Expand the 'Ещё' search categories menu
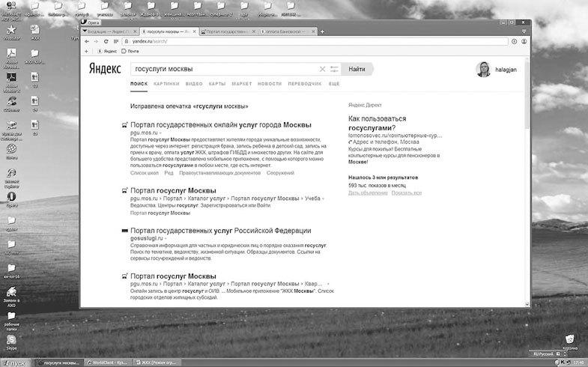Screen dimensions: 588x367 (334, 84)
